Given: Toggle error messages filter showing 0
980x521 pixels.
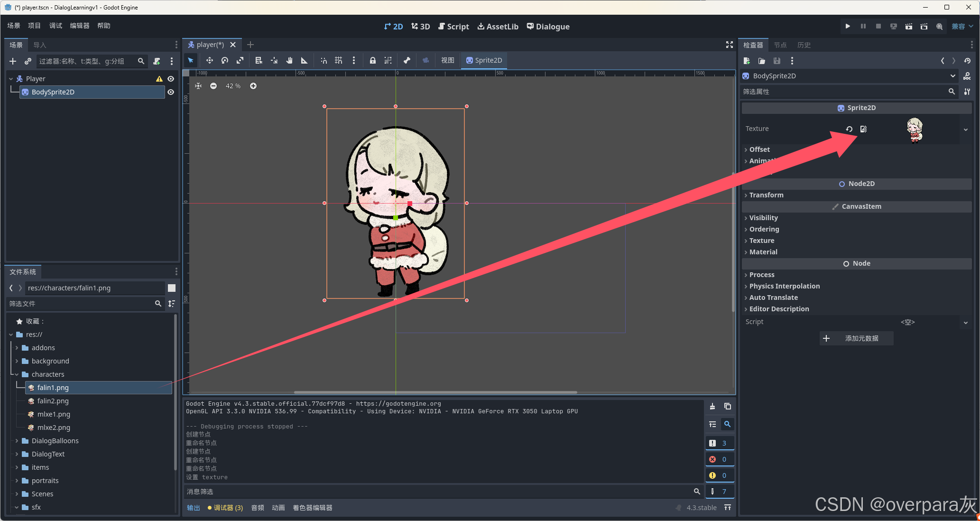Looking at the screenshot, I should point(720,459).
